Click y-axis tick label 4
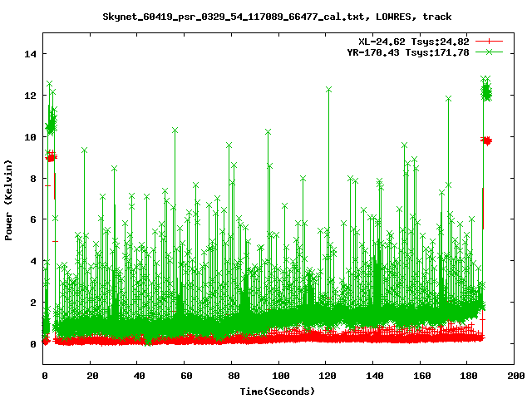The image size is (532, 399). pyautogui.click(x=33, y=261)
